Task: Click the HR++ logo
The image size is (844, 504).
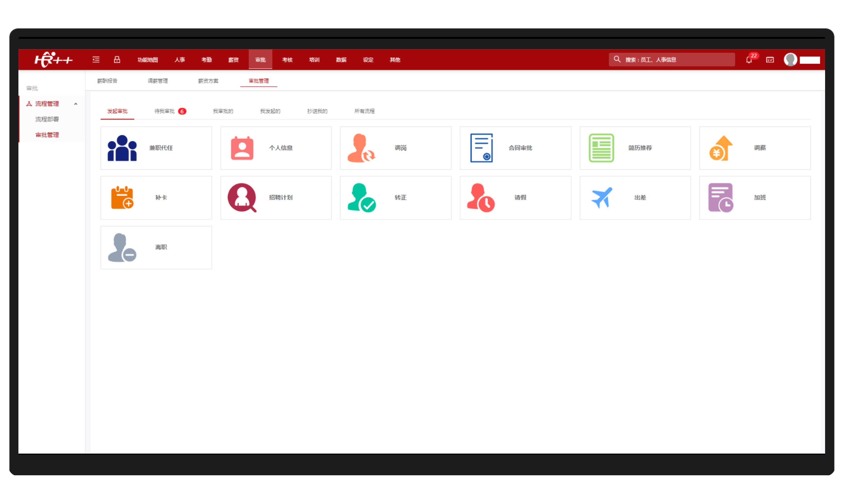Action: (53, 59)
